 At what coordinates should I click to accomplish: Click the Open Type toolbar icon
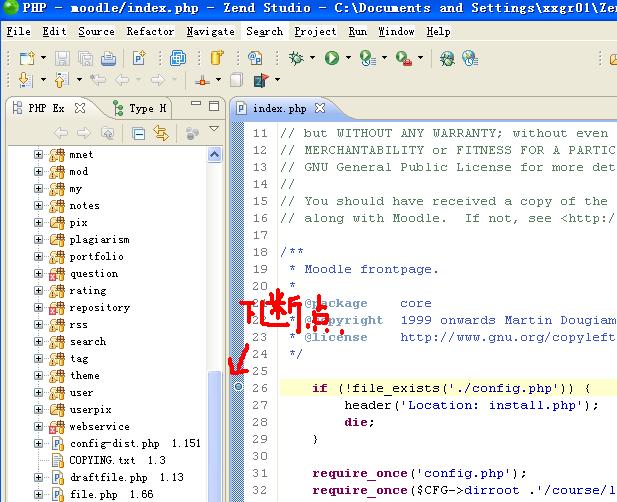point(255,59)
